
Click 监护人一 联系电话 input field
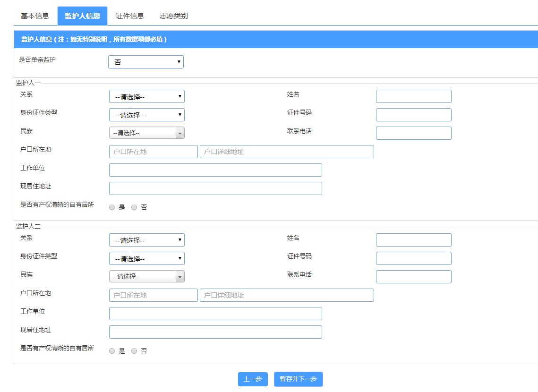pyautogui.click(x=413, y=133)
